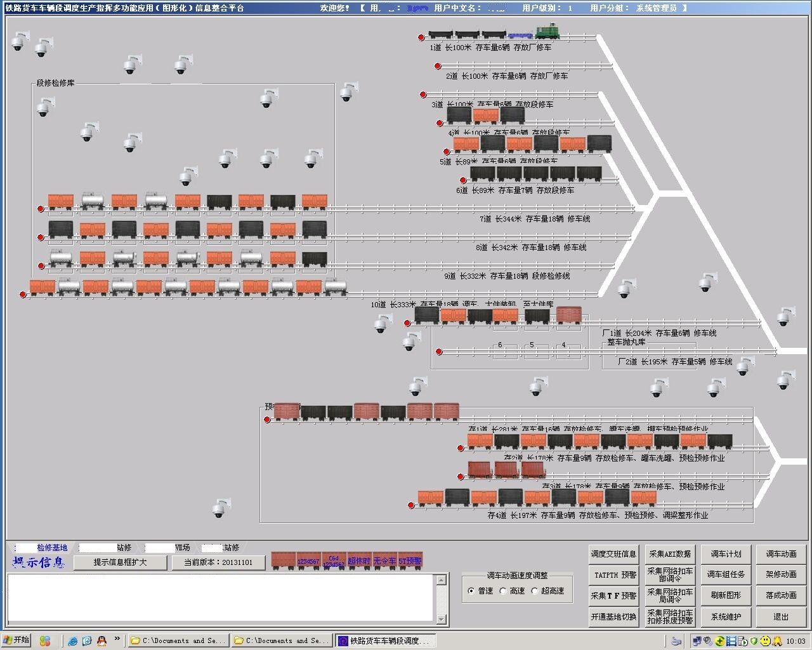Select the first brown wagon on 存3道
The image size is (812, 650).
click(480, 470)
